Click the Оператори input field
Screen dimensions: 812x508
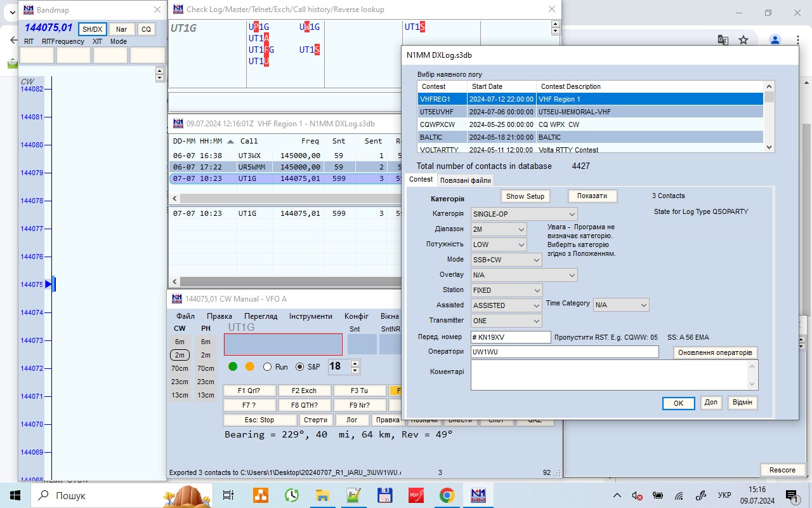[565, 352]
